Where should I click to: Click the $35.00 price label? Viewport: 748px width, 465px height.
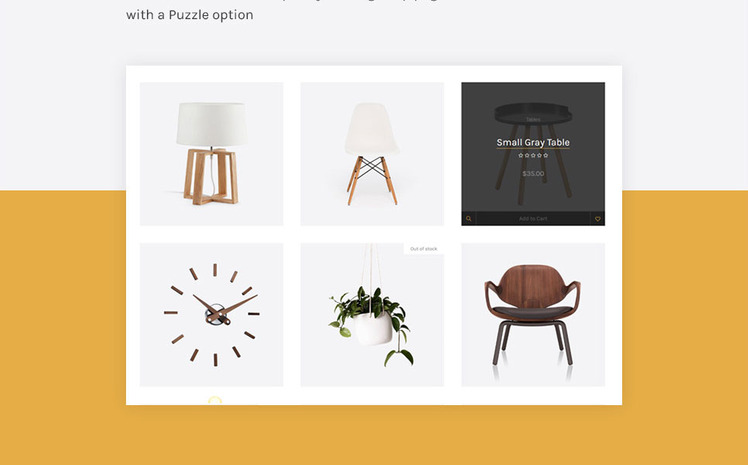pyautogui.click(x=533, y=174)
